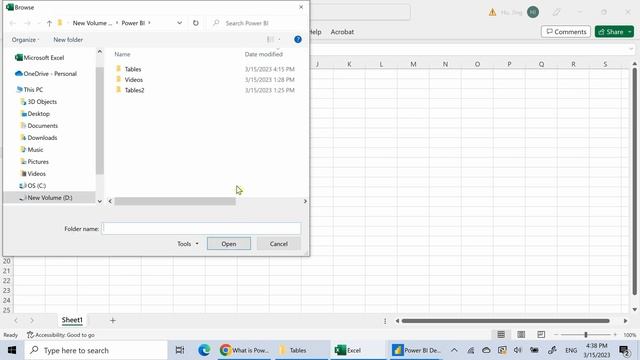The width and height of the screenshot is (640, 360).
Task: Add a new sheet with plus icon
Action: 113,321
